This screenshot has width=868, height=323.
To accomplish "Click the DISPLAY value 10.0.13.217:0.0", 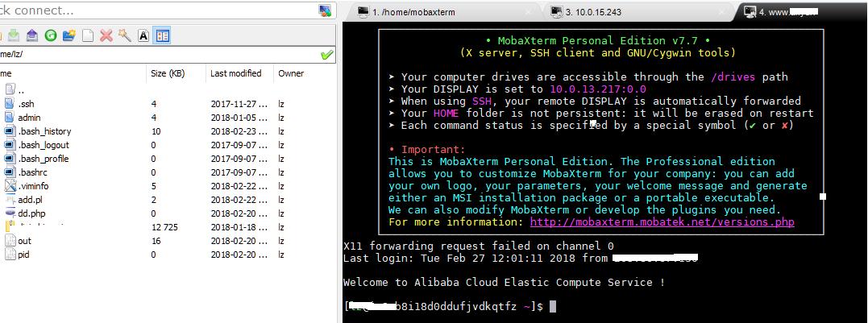I will point(598,89).
